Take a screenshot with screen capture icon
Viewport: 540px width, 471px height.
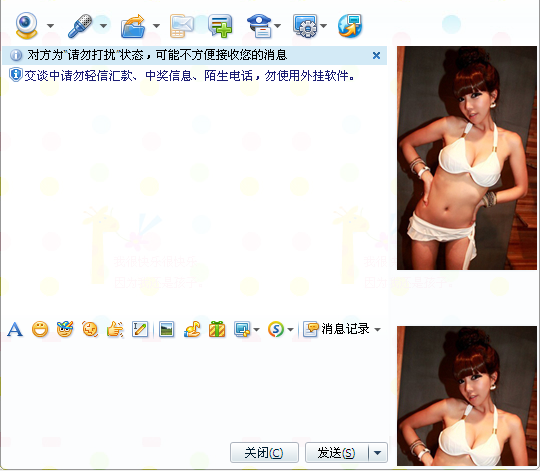click(x=242, y=329)
